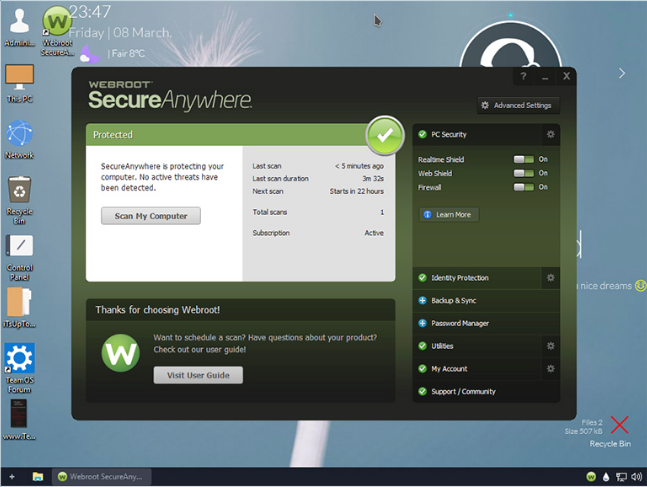This screenshot has height=487, width=647.
Task: Click the red X Recycle Bin widget
Action: [619, 425]
